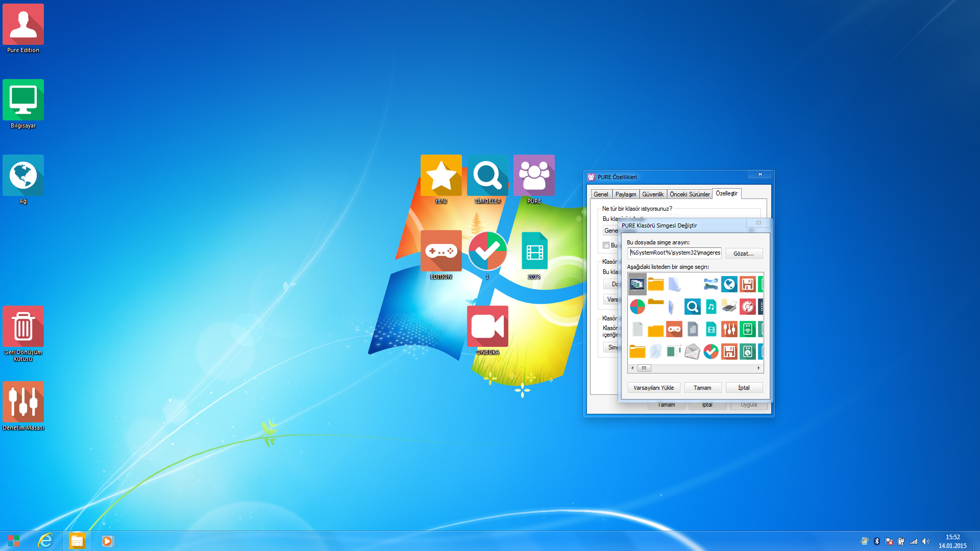
Task: Select the globe icon in icon list
Action: coord(729,284)
